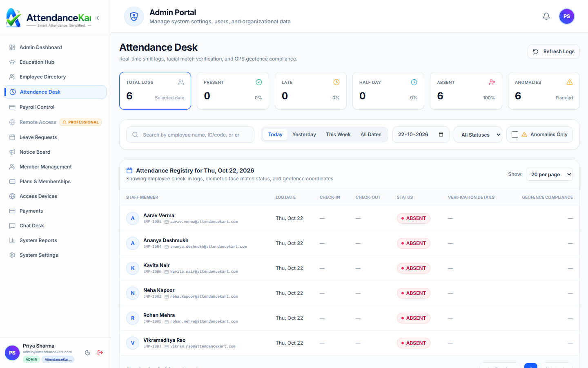Collapse the sidebar with the chevron arrow
The width and height of the screenshot is (588, 368).
(98, 18)
